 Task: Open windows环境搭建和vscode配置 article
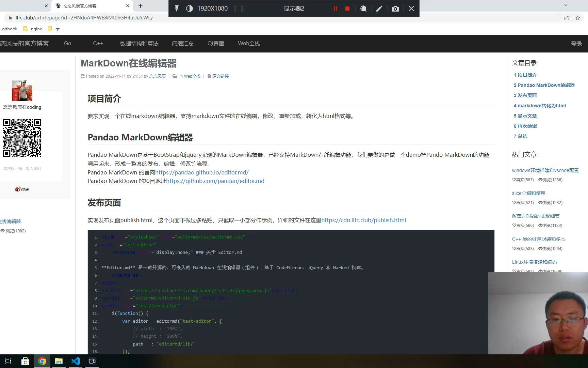click(x=545, y=170)
